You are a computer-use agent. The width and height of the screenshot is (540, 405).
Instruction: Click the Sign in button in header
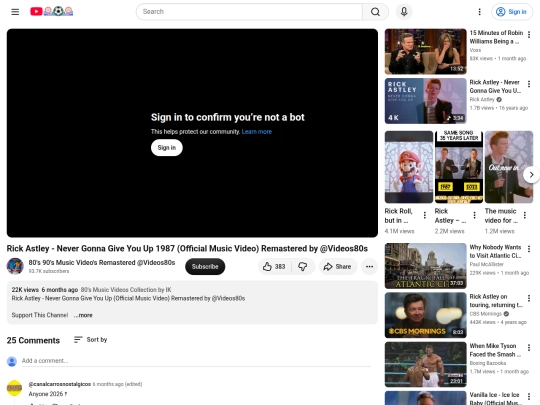click(x=512, y=12)
